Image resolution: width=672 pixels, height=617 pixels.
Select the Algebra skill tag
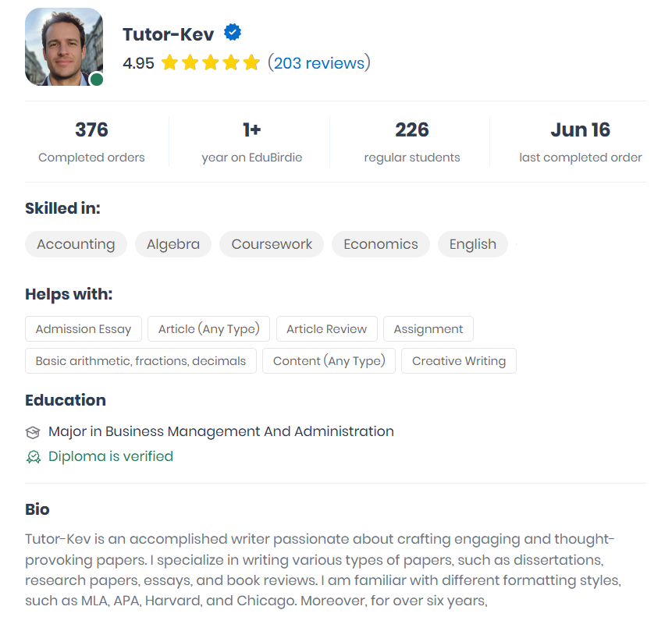[173, 244]
